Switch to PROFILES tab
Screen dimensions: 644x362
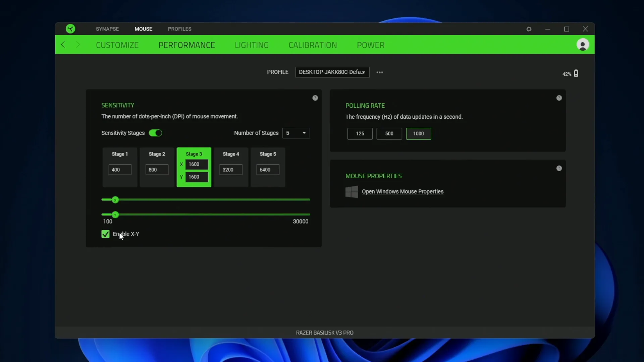(x=180, y=29)
